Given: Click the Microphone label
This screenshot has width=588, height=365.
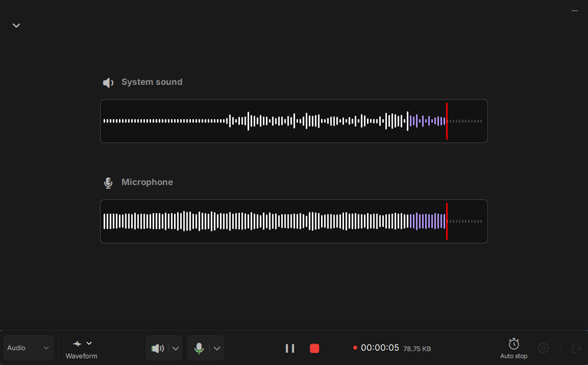Looking at the screenshot, I should click(147, 182).
